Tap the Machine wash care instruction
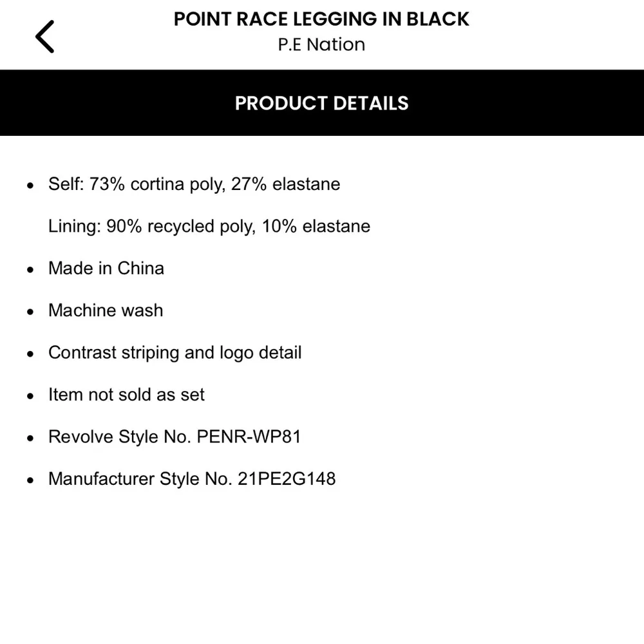The image size is (644, 644). point(105,311)
